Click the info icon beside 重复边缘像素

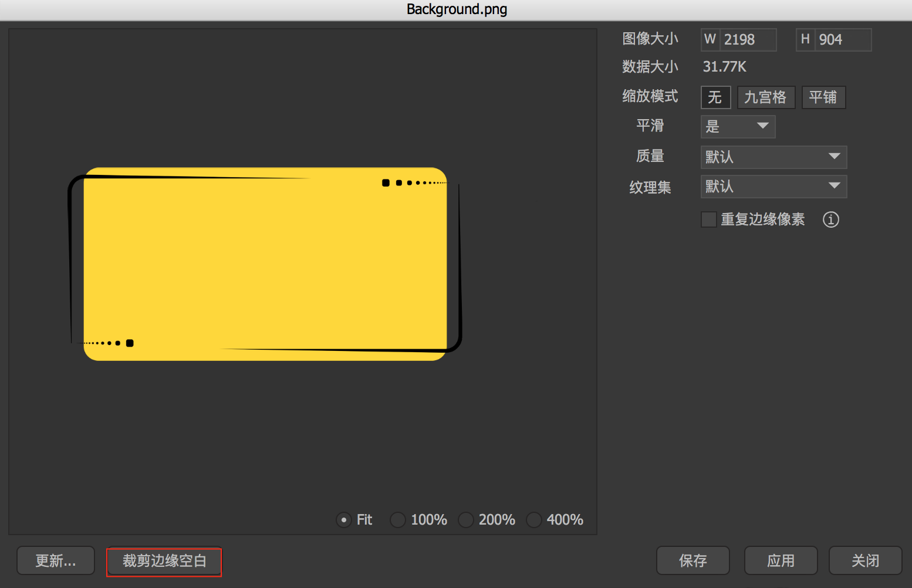[x=830, y=219]
